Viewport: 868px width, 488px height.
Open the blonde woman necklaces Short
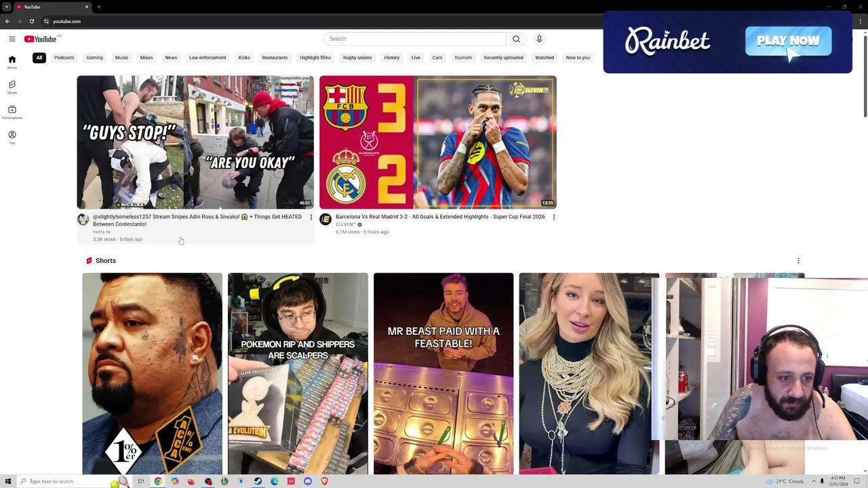(x=589, y=373)
